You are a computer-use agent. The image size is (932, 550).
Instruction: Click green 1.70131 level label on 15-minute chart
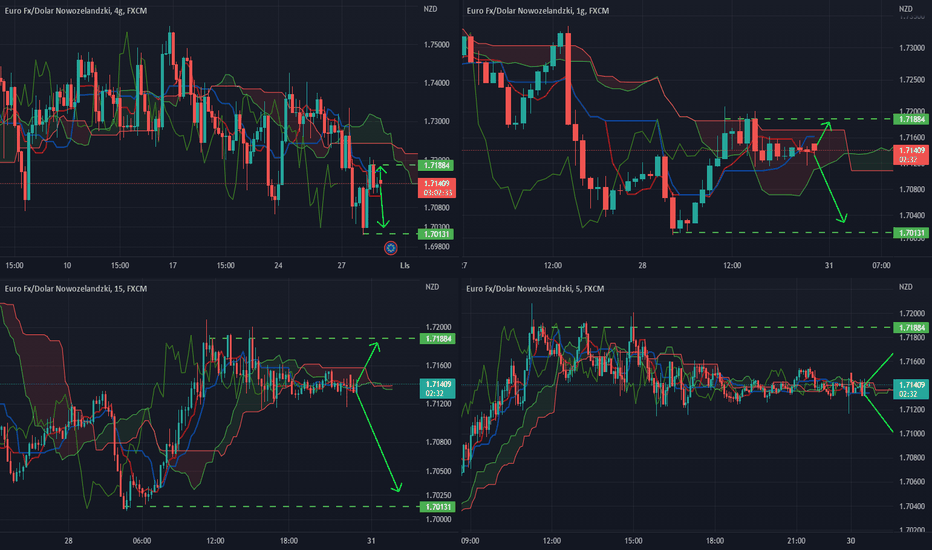437,507
